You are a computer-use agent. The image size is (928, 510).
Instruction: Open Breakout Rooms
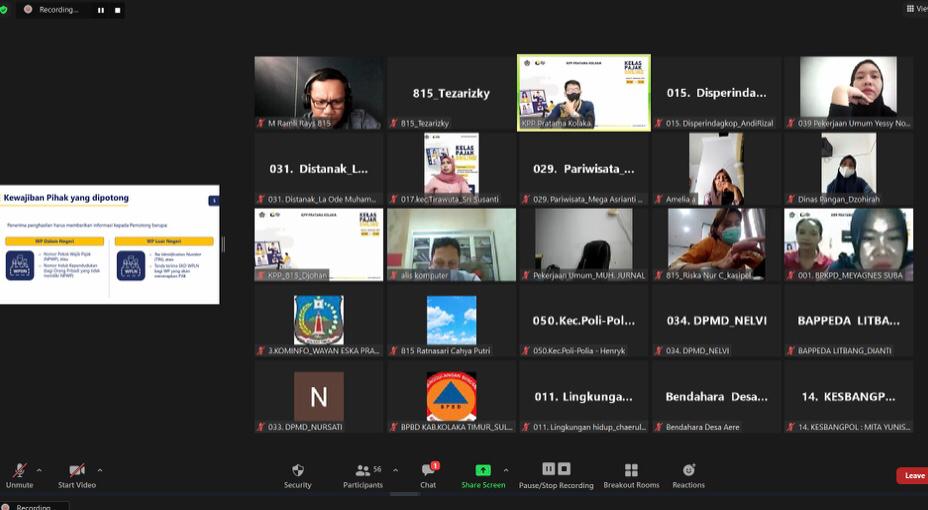[x=631, y=471]
